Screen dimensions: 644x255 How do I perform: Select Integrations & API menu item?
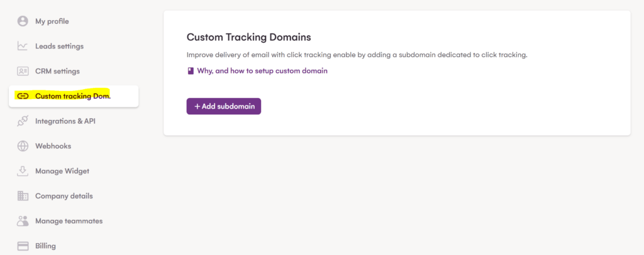tap(65, 121)
